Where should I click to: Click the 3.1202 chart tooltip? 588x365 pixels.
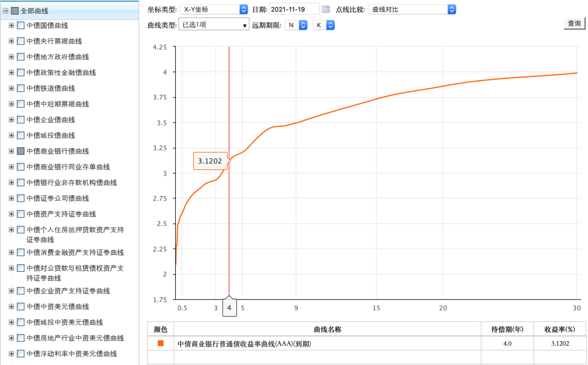point(210,161)
